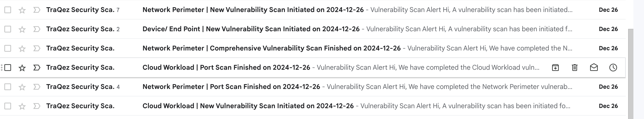Snooze the Cloud Workload Port Scan email

[613, 68]
